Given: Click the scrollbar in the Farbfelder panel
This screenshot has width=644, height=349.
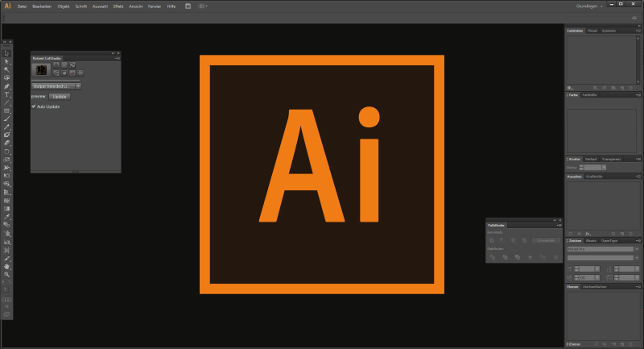Looking at the screenshot, I should click(638, 60).
